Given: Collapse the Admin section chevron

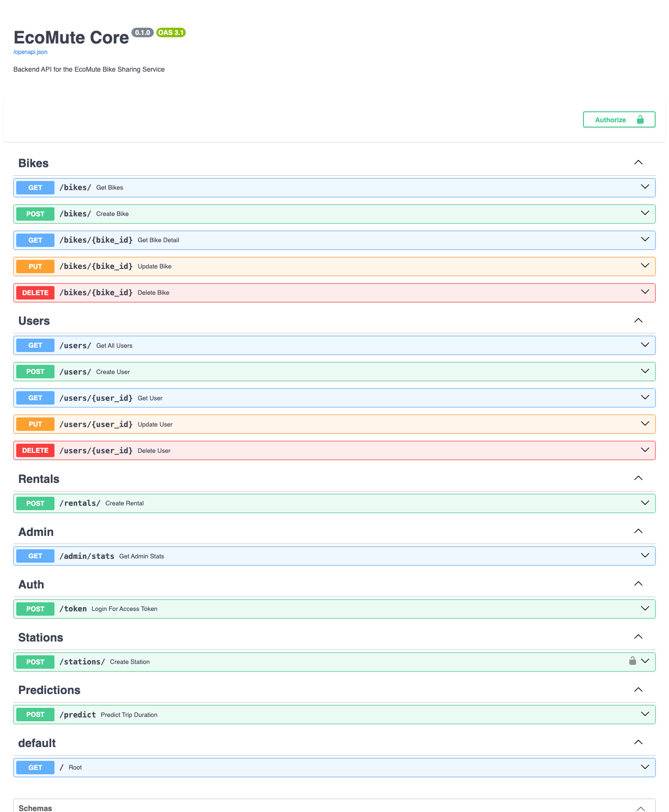Looking at the screenshot, I should pos(638,531).
